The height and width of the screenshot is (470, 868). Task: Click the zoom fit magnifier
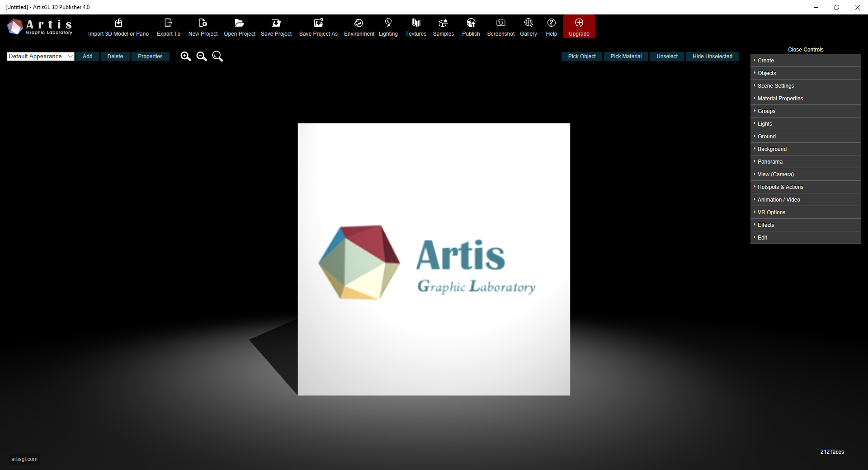point(217,56)
